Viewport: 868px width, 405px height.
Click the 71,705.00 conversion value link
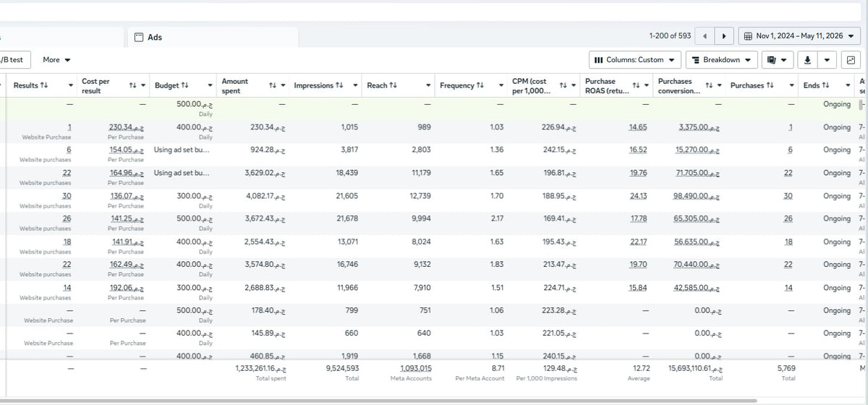697,173
